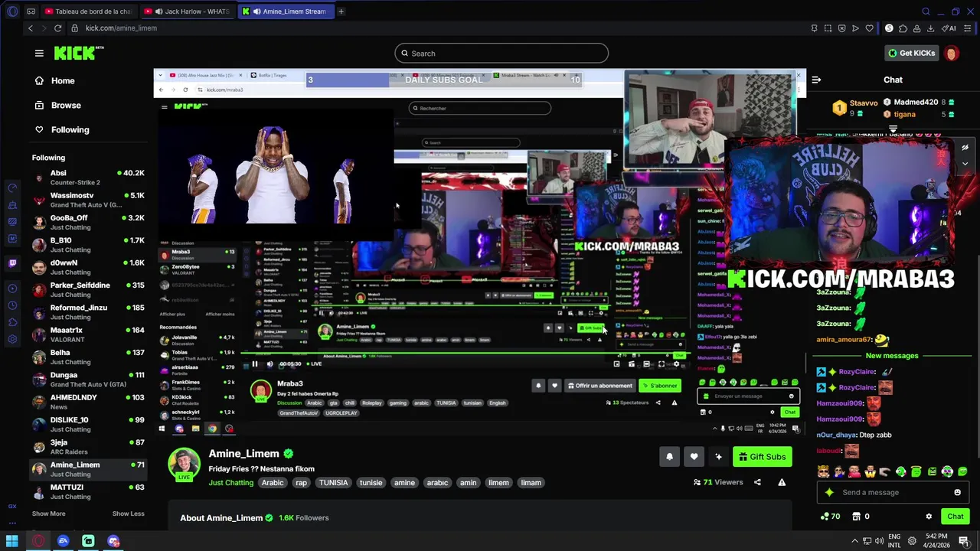The width and height of the screenshot is (980, 551).
Task: Open the sparkle icon beside Gift Subs
Action: coord(718,457)
